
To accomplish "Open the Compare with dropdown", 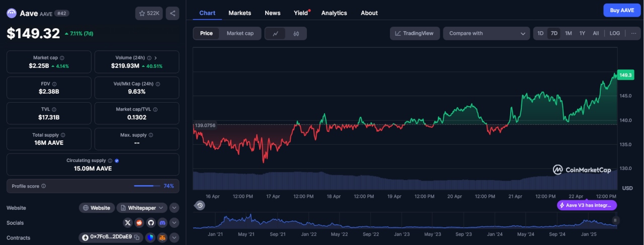I will 486,33.
